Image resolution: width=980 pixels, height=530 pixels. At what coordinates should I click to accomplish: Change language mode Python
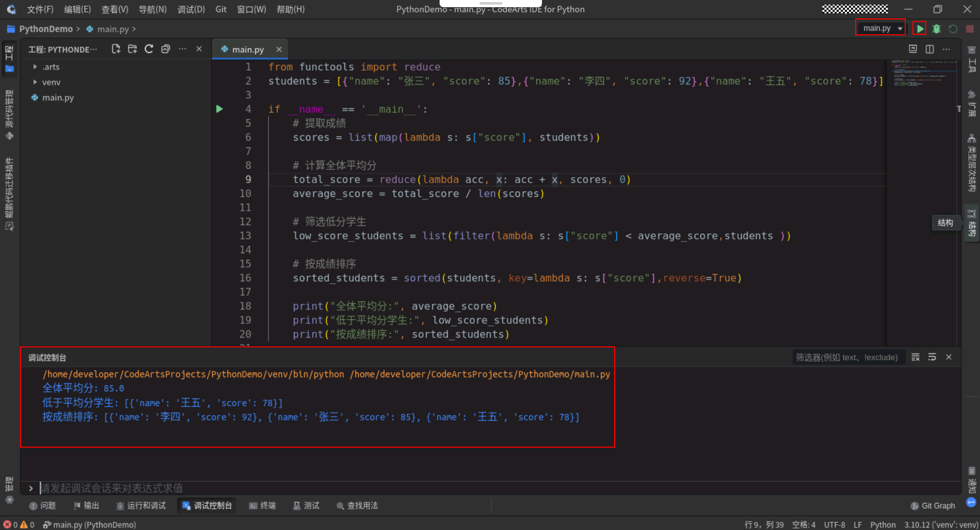[883, 524]
